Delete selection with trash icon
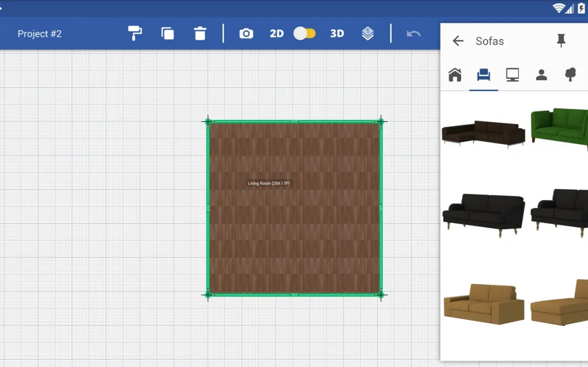 (200, 33)
